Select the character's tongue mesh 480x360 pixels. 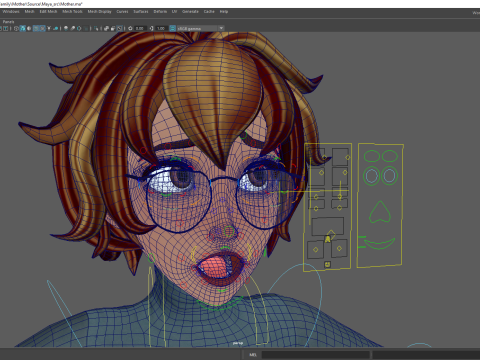214,267
